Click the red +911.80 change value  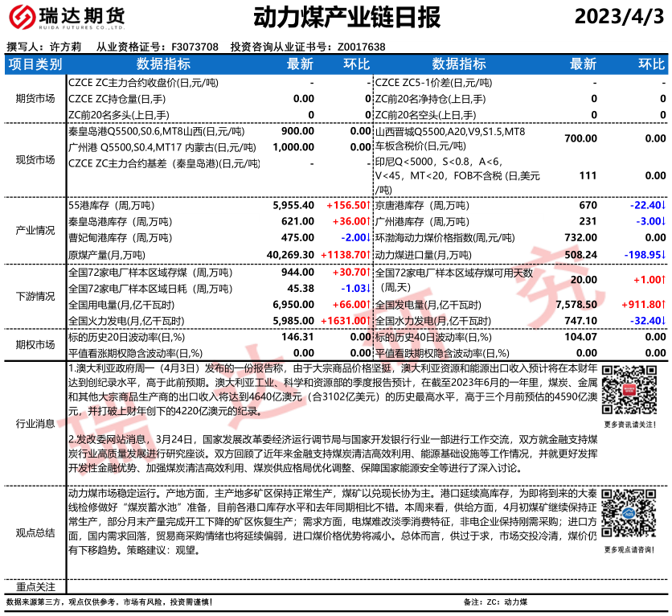tap(644, 304)
